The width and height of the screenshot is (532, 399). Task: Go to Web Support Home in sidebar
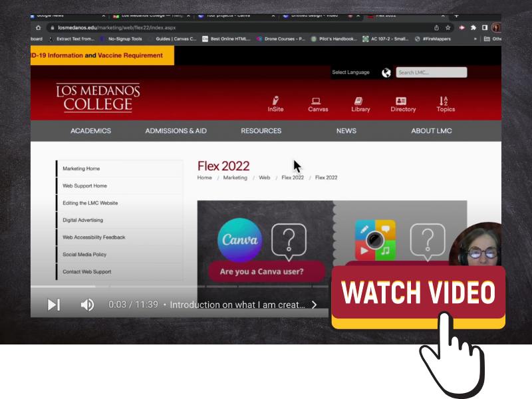pyautogui.click(x=120, y=186)
